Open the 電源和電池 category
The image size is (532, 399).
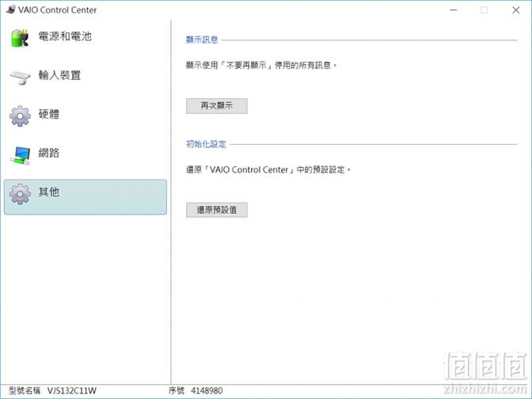coord(65,36)
